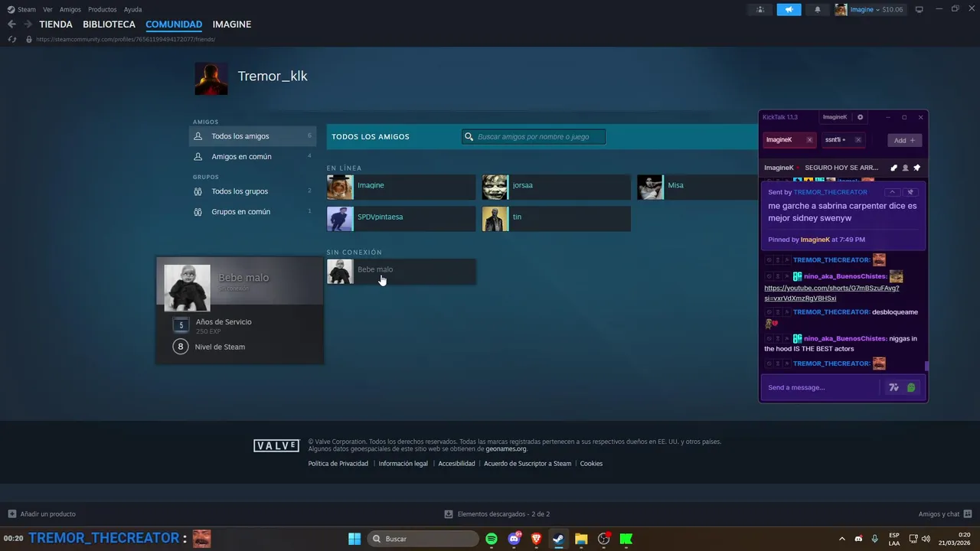Switch to the BIBLIOTECA tab
The image size is (980, 551).
click(109, 24)
